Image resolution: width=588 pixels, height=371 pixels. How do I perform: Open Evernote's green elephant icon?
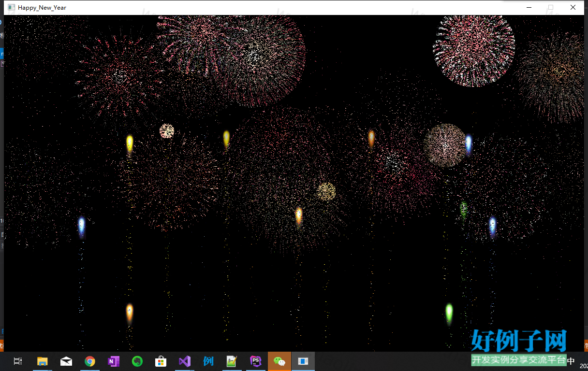tap(137, 361)
